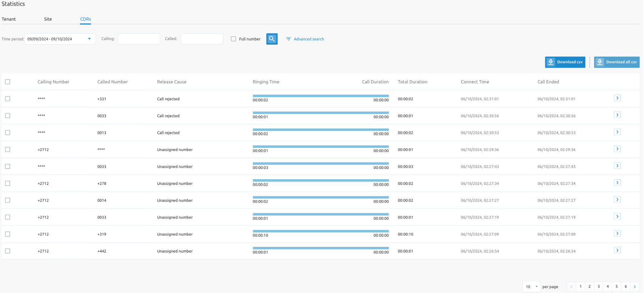The height and width of the screenshot is (293, 644).
Task: Open details arrow for call ended 02:27:09
Action: point(617,233)
